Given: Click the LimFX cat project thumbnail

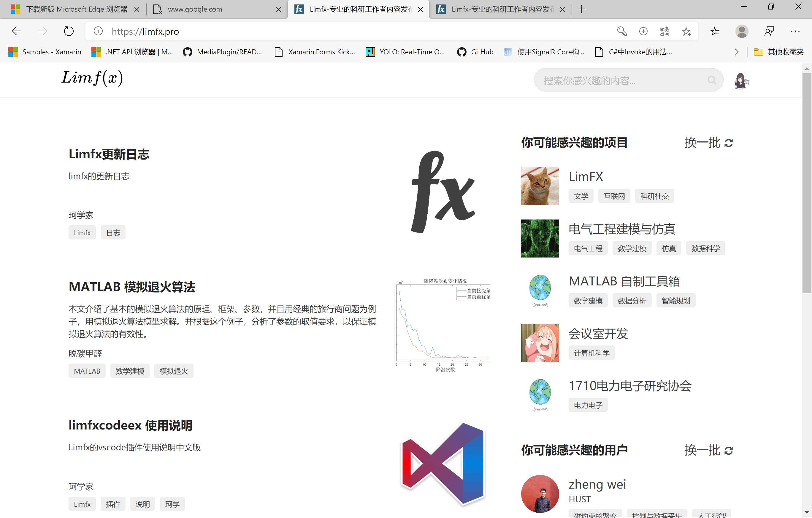Looking at the screenshot, I should (x=540, y=186).
